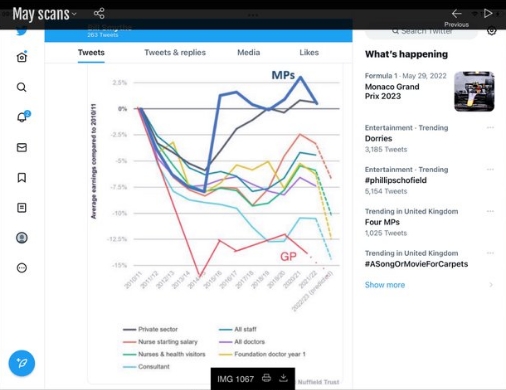
Task: Open Explore magnifier icon in sidebar
Action: (22, 87)
